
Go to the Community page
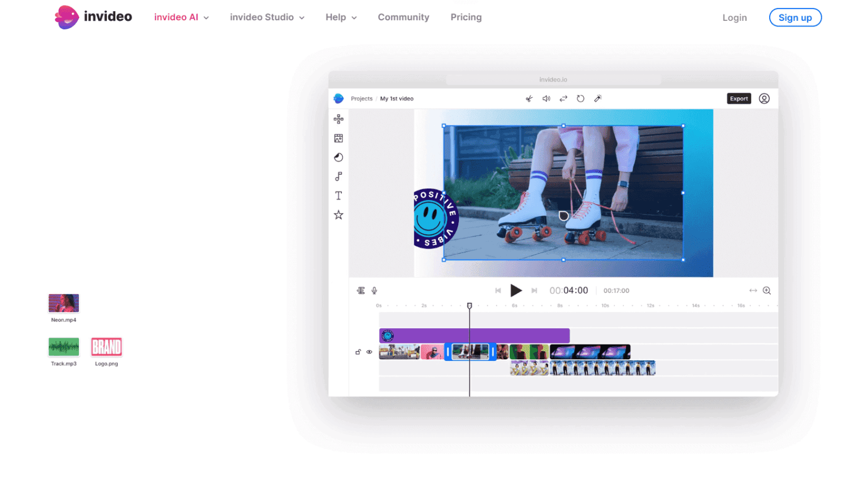403,18
